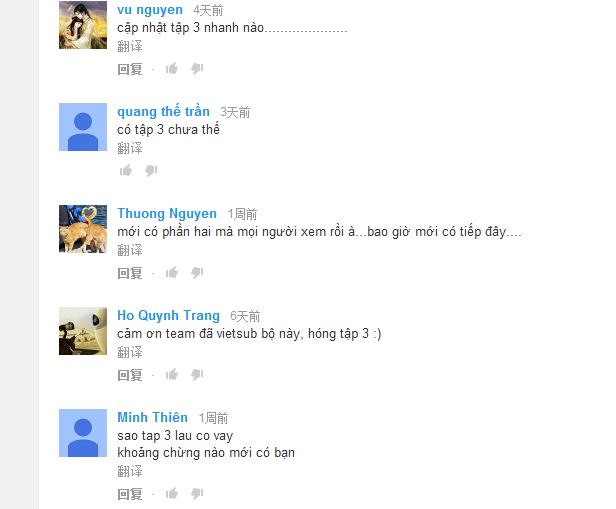Dislike Minh Thiên's comment
The height and width of the screenshot is (509, 616).
(x=197, y=494)
